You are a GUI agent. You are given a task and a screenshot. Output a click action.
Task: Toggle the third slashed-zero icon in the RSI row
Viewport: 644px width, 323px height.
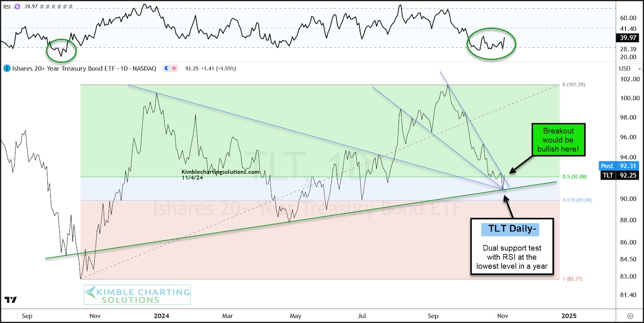pyautogui.click(x=54, y=7)
